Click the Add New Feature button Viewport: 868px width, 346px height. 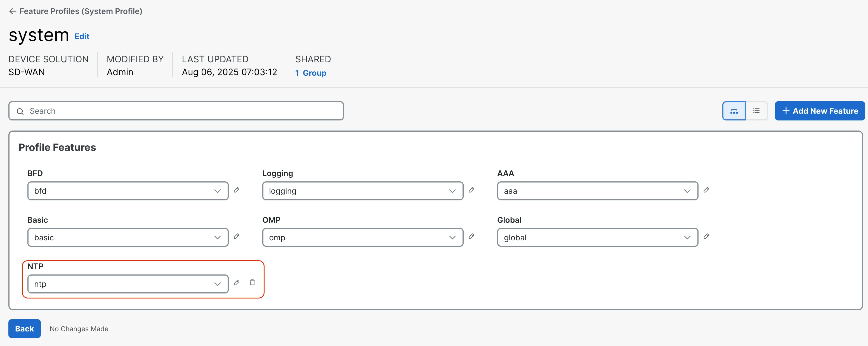[819, 111]
